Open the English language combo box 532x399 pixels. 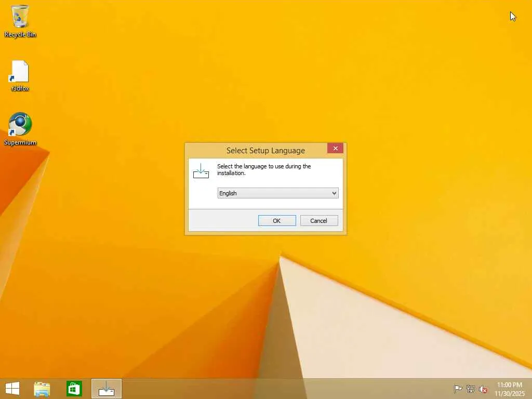[x=278, y=193]
